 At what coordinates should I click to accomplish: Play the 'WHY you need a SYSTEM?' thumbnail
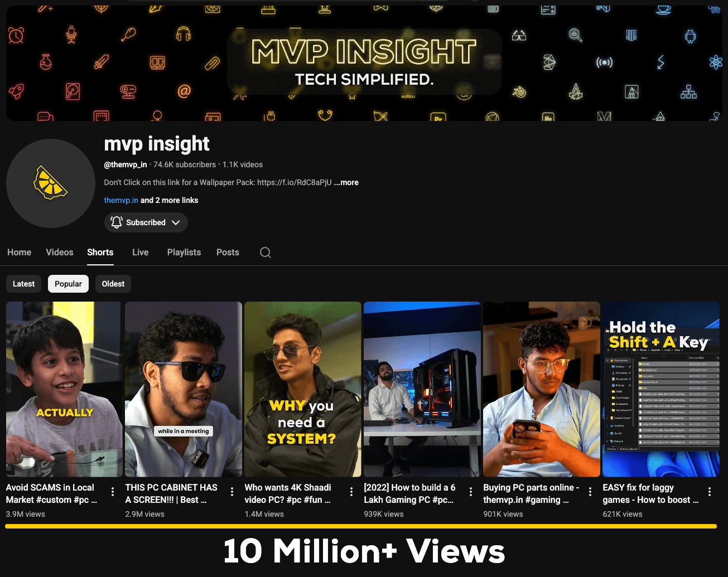[303, 389]
